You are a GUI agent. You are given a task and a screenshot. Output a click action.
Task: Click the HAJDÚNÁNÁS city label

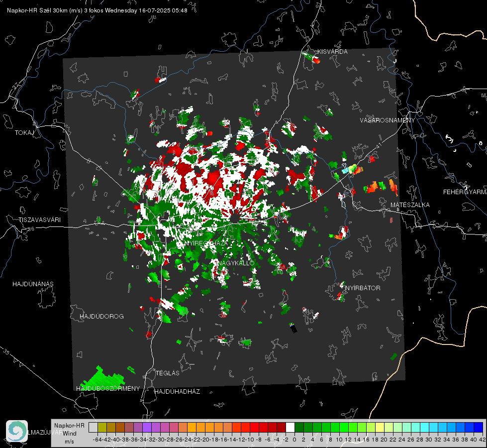33,284
